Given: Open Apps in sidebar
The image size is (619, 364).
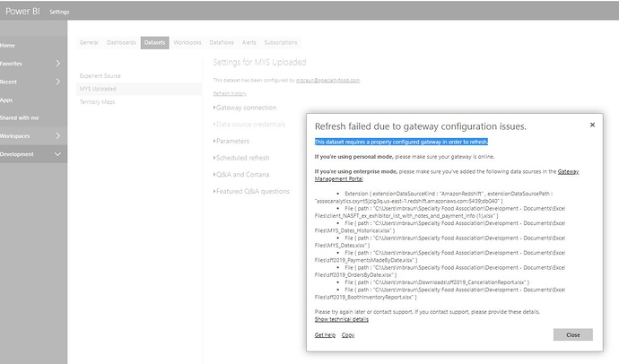Looking at the screenshot, I should click(x=6, y=100).
